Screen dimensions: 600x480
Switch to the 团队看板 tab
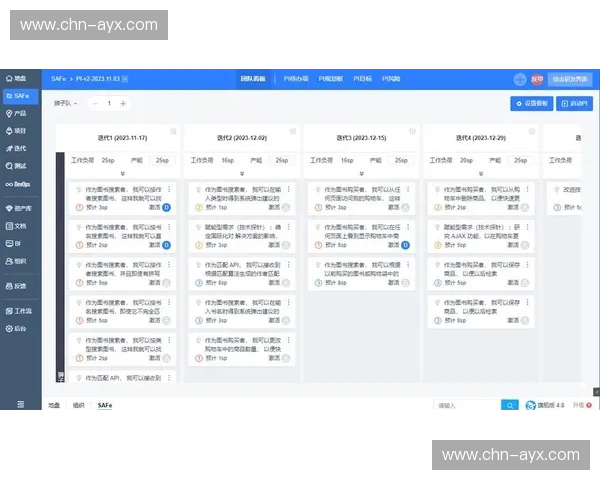[x=253, y=79]
